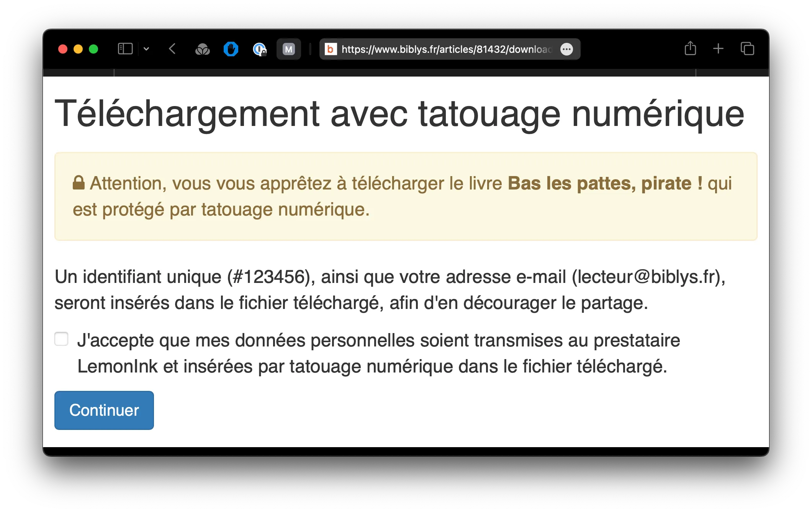Click the Biblys favicon in the address bar
812x513 pixels.
click(330, 49)
